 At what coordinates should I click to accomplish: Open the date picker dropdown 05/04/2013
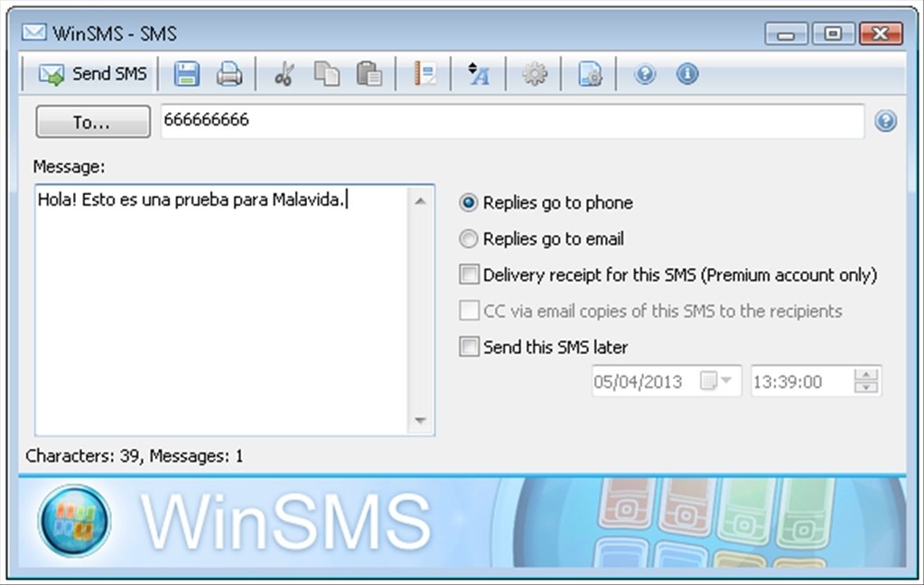[716, 381]
